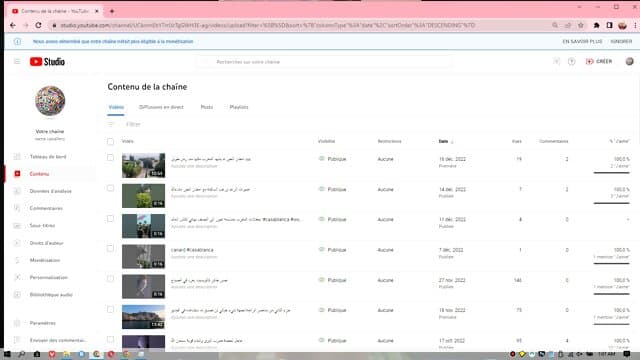Open visibility dropdown for the 11 déc. video
The height and width of the screenshot is (360, 640).
pos(332,220)
